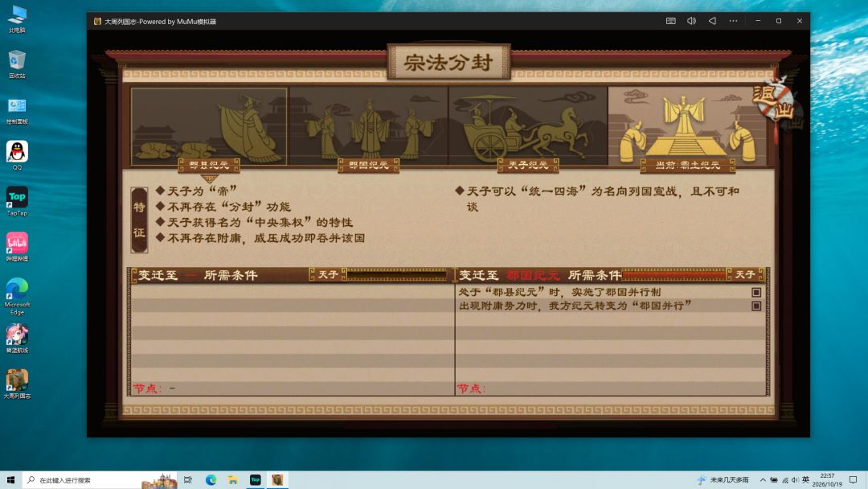Select the 天子纪元 era tab

click(x=527, y=165)
